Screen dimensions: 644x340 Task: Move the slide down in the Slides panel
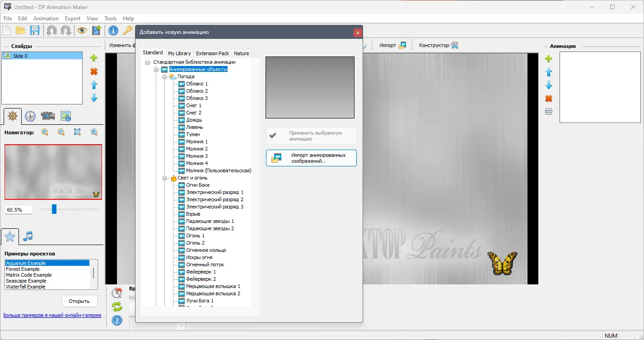[94, 98]
